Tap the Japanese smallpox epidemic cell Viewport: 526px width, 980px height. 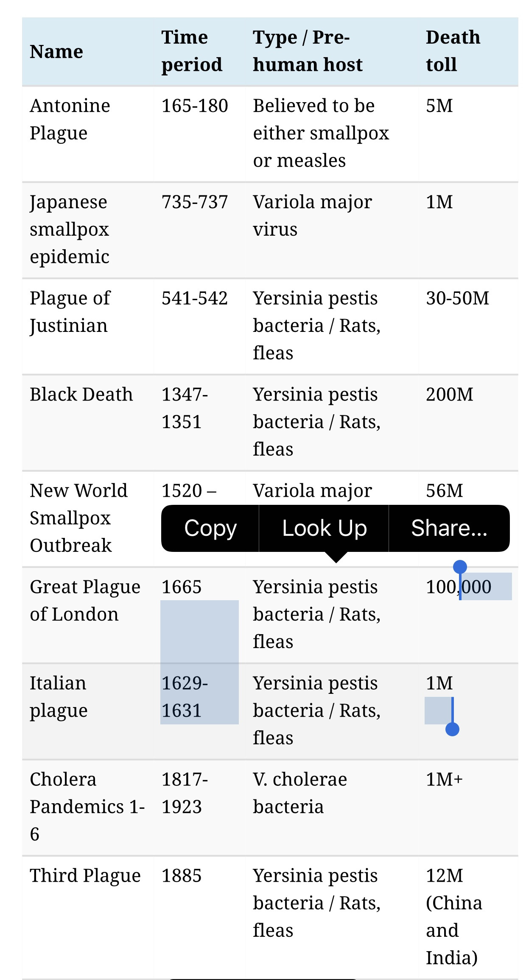point(70,229)
